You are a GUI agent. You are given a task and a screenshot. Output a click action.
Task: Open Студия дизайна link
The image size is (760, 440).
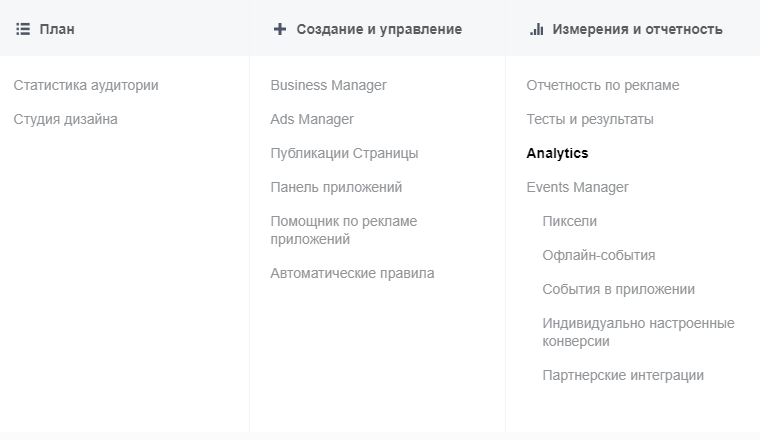[65, 119]
